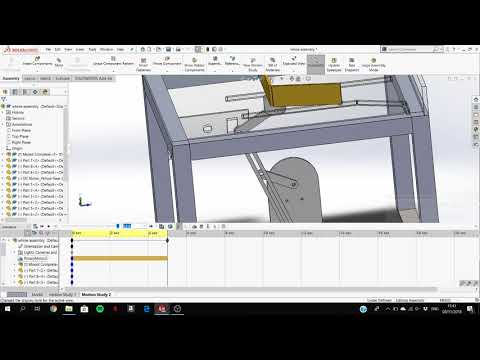Switch to the Model bottom tab
The image size is (480, 360).
pos(37,295)
